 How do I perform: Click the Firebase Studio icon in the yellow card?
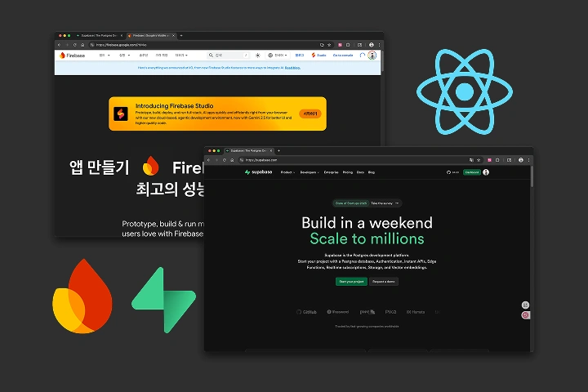point(121,114)
